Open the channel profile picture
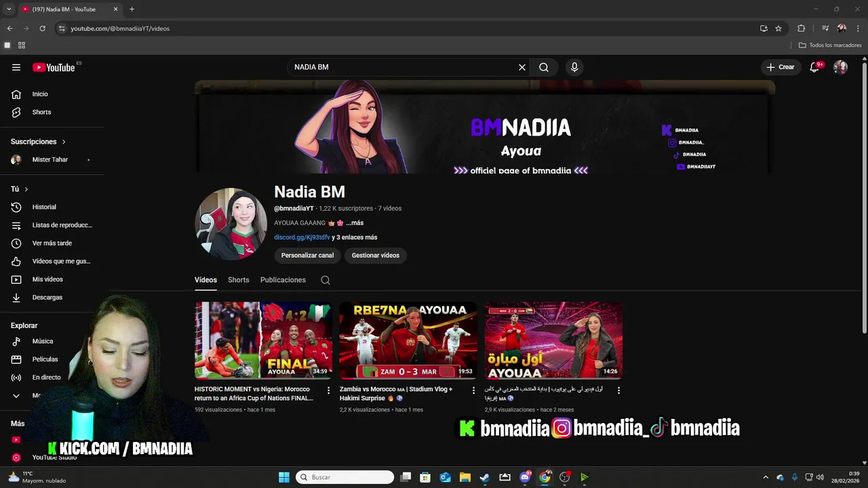The width and height of the screenshot is (868, 488). (x=231, y=224)
